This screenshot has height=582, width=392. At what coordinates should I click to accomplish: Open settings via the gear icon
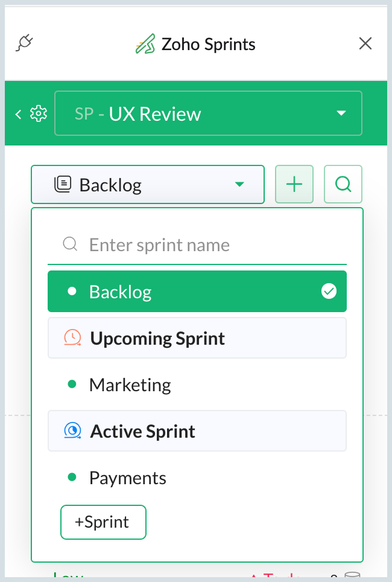39,114
